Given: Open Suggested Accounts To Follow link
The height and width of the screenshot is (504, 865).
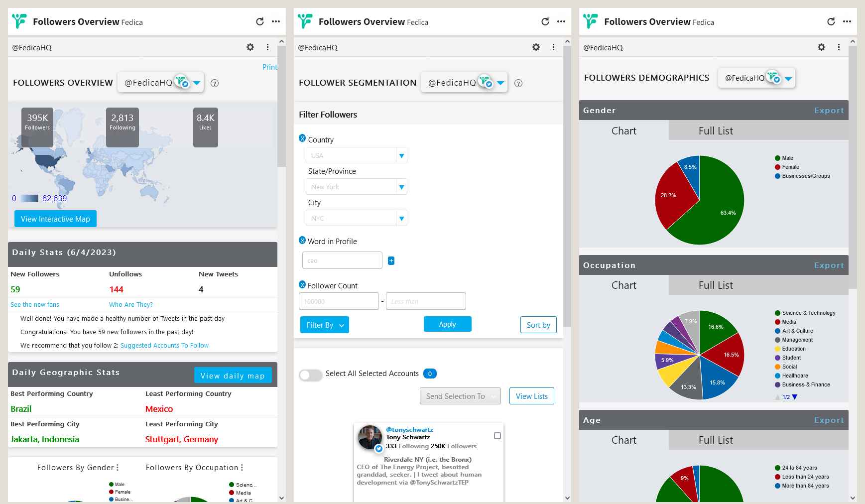Looking at the screenshot, I should (x=164, y=346).
